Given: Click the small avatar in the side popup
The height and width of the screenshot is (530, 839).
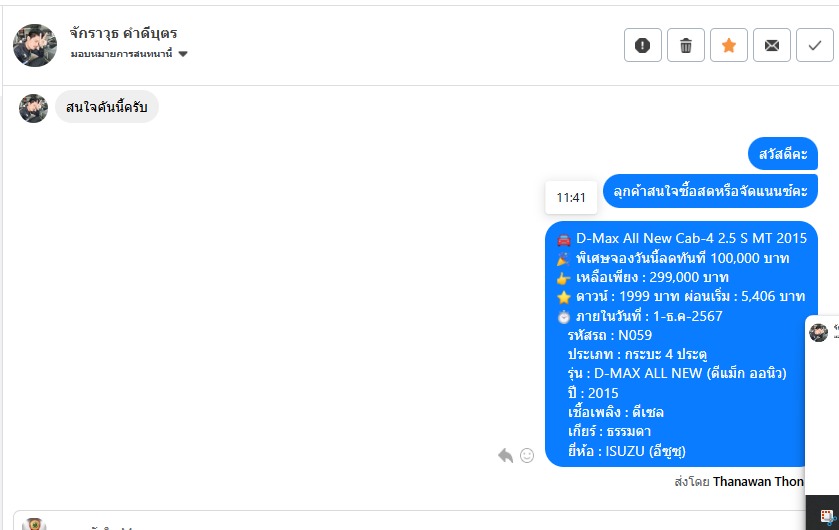Looking at the screenshot, I should pyautogui.click(x=818, y=333).
